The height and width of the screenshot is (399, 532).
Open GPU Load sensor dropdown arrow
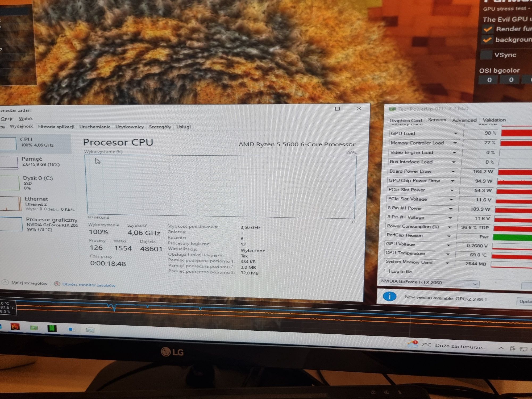pyautogui.click(x=456, y=133)
